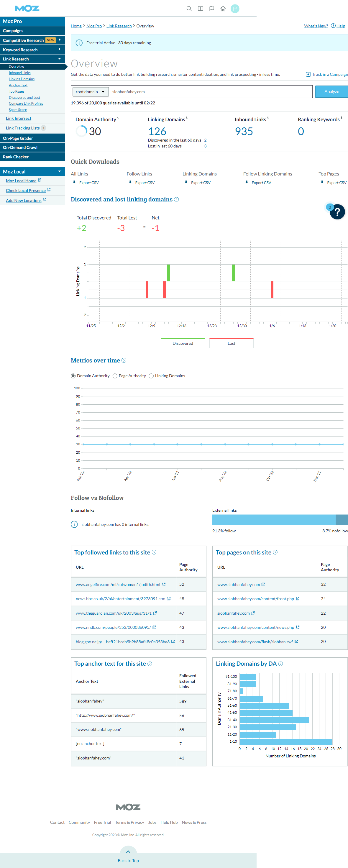Screen dimensions: 348x868
Task: Collapse the Moz Local section arrow
Action: tap(60, 172)
